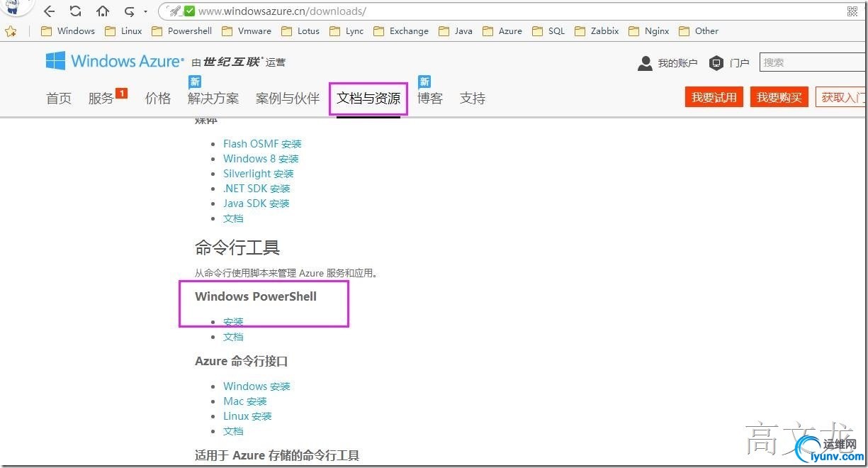Open the 博客 navigation item
The width and height of the screenshot is (868, 468).
pos(430,99)
